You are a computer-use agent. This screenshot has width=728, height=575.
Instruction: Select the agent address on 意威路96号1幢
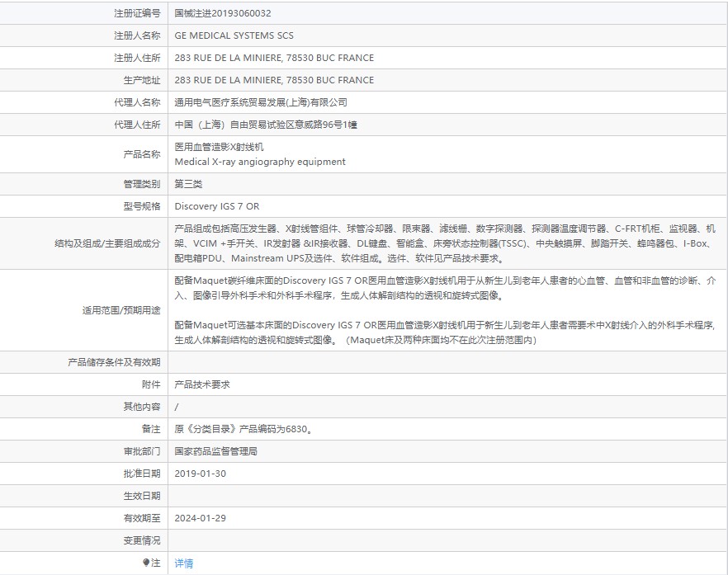tap(266, 125)
